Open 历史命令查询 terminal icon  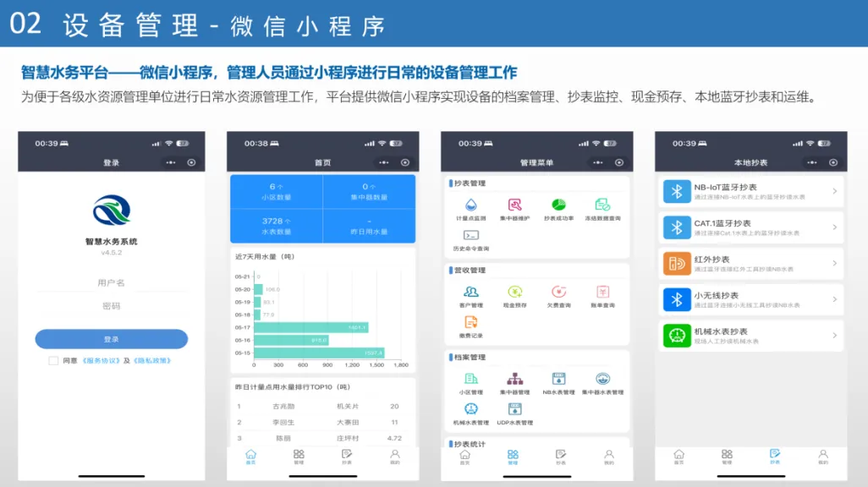[470, 236]
